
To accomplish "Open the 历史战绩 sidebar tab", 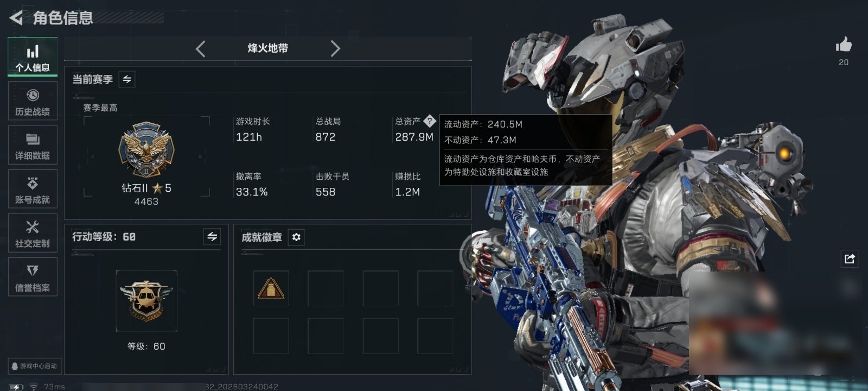I will (33, 101).
